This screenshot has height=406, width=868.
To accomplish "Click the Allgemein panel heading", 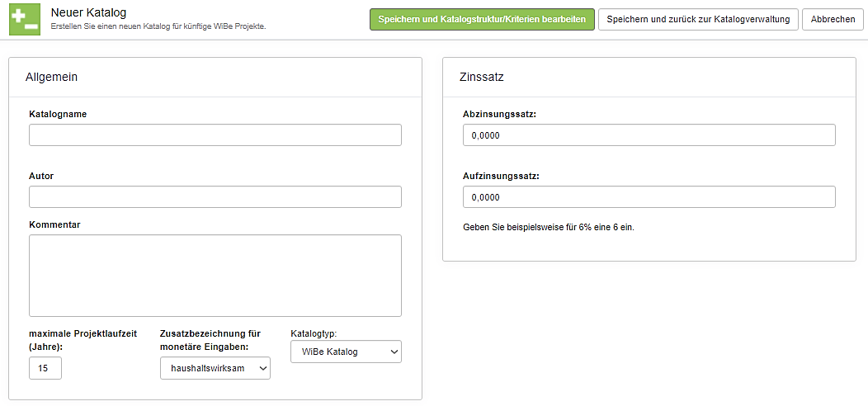I will (51, 77).
